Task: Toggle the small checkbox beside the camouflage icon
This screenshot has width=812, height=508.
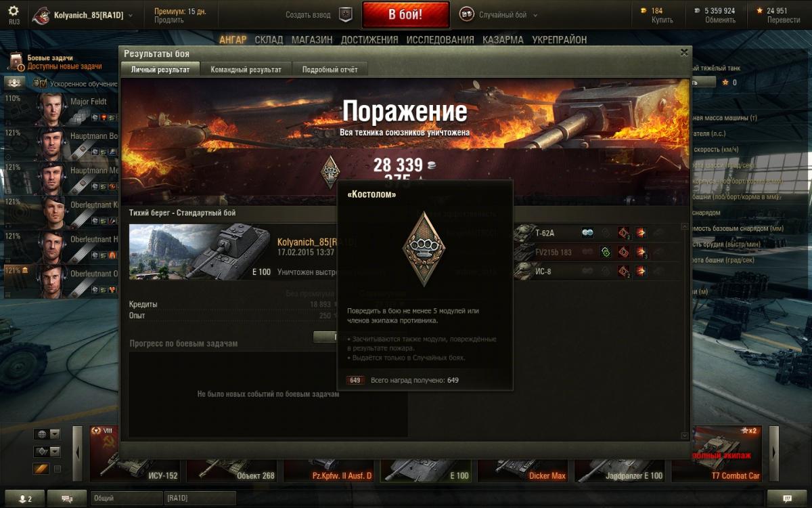Action: (58, 469)
